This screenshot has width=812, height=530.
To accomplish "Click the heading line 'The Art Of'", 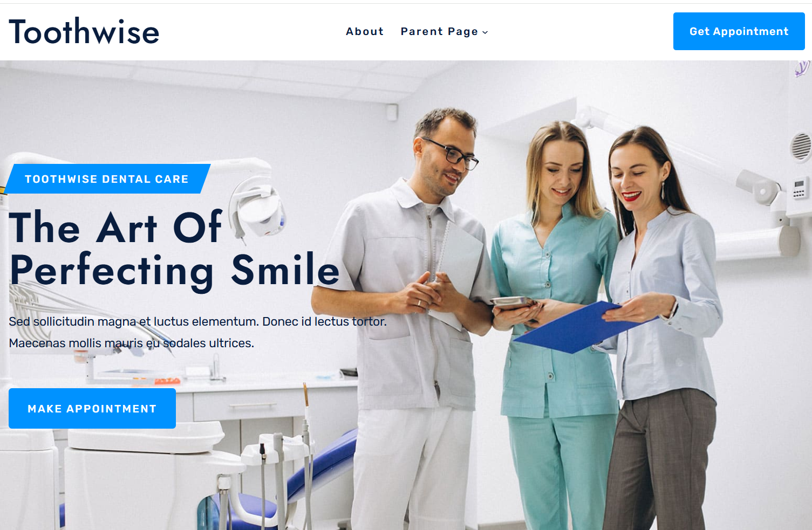I will pos(115,227).
